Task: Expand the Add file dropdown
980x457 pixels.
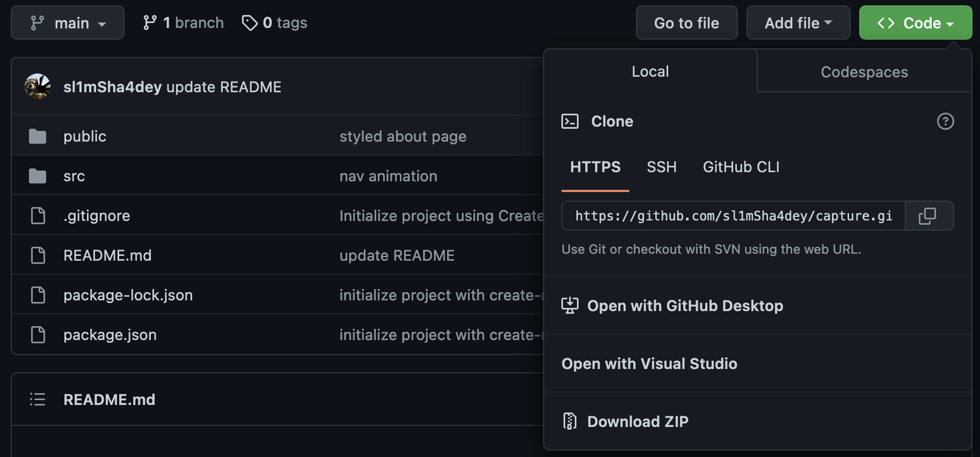Action: (798, 23)
